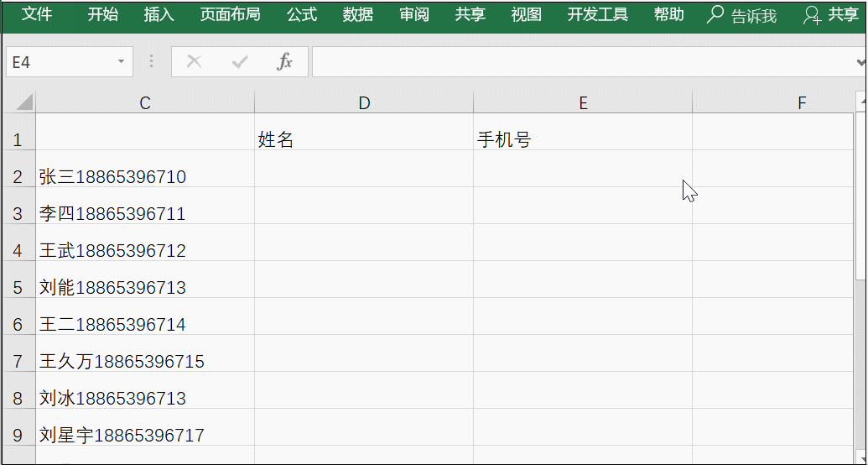Click inside the formula bar input
The image size is (868, 465).
tap(583, 62)
